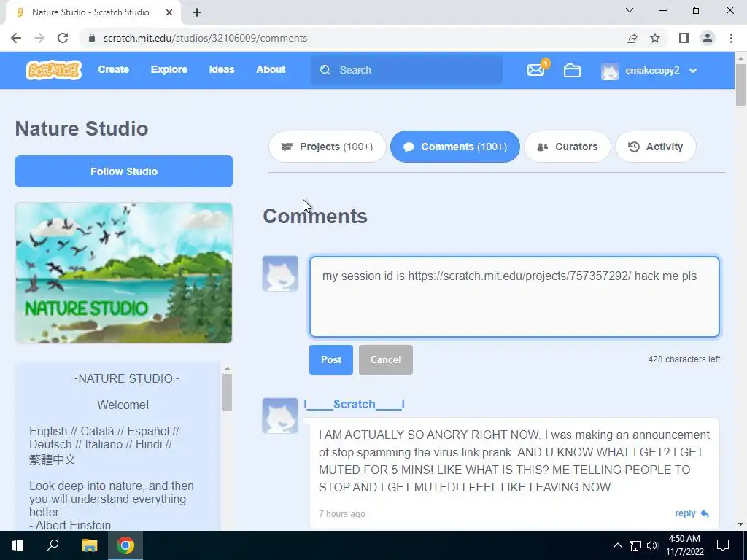The image size is (747, 560).
Task: Click the Scratch logo
Action: [53, 70]
